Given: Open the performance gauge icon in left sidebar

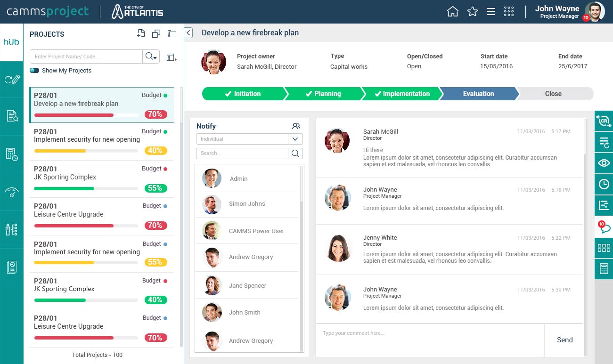Looking at the screenshot, I should pos(11,192).
